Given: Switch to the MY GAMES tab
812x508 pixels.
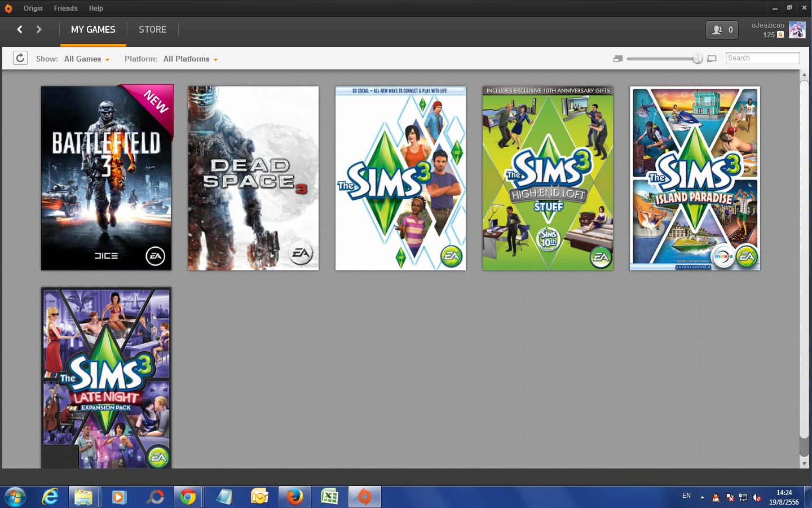Looking at the screenshot, I should pyautogui.click(x=93, y=29).
